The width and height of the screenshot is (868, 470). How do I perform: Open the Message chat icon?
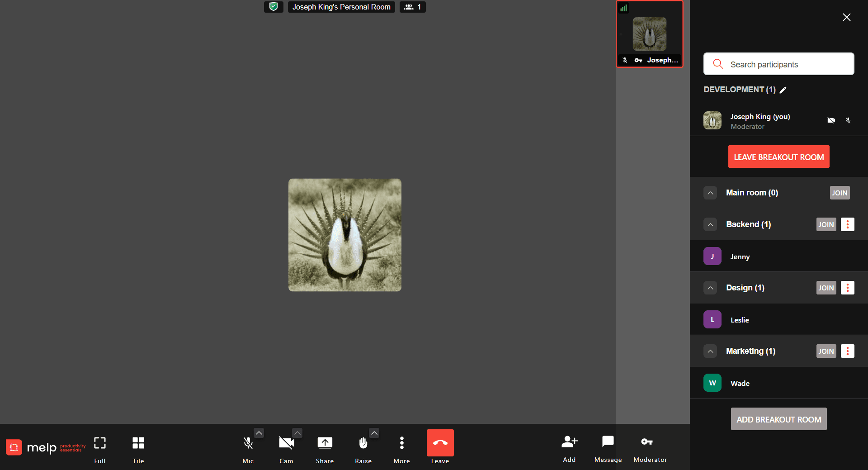coord(608,442)
